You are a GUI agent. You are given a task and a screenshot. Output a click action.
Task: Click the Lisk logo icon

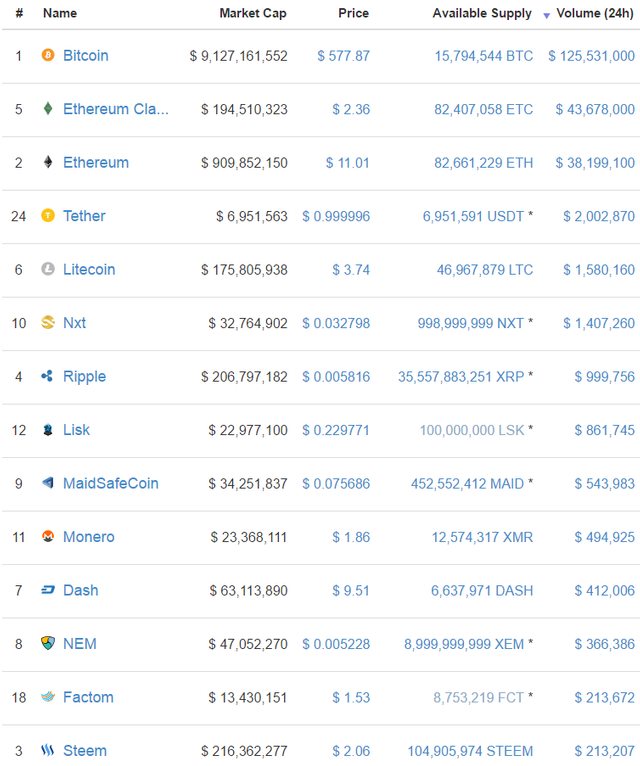[48, 429]
